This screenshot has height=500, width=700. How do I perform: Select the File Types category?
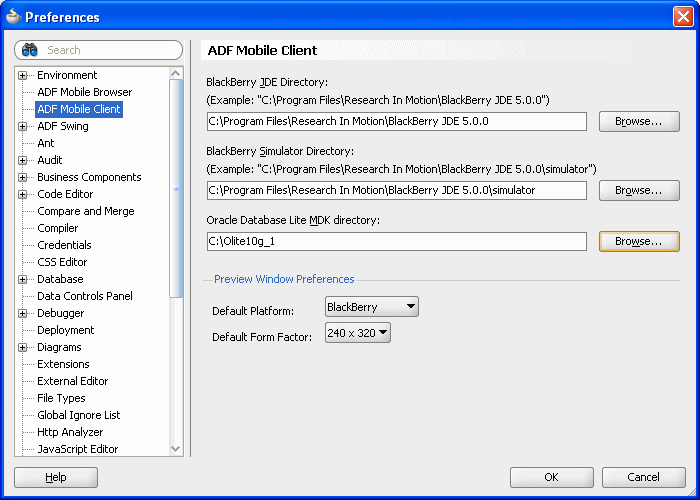(x=61, y=398)
